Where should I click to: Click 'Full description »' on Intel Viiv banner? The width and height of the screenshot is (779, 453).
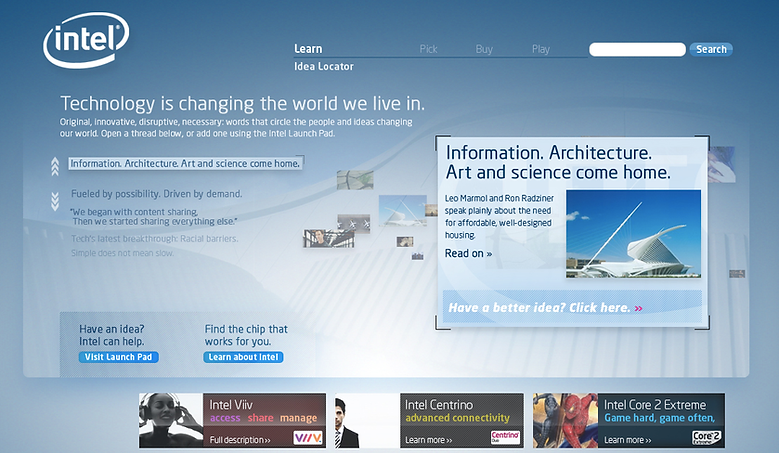[240, 440]
